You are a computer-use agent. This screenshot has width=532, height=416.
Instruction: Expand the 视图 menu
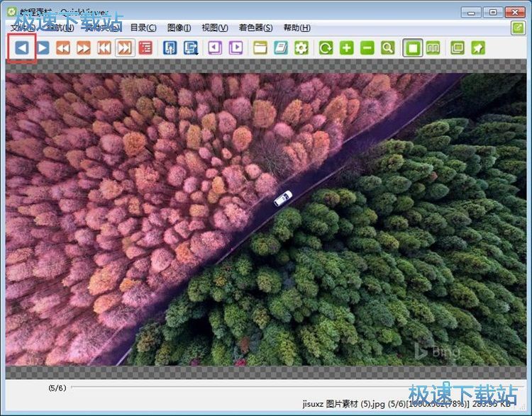tap(214, 28)
